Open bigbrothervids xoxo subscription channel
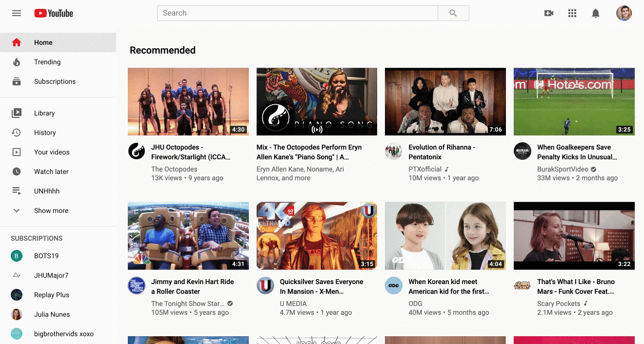 [x=58, y=334]
